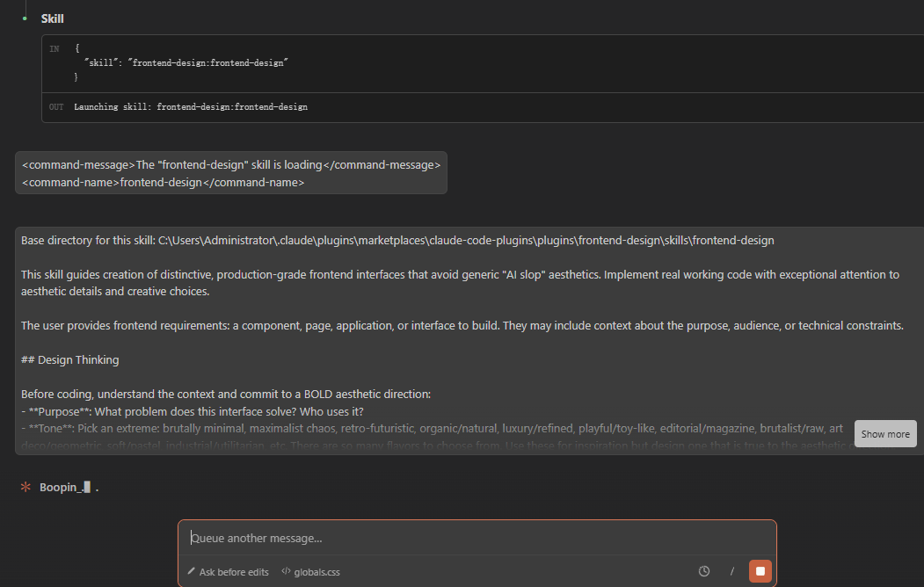Click the command-name frontend-design line
The width and height of the screenshot is (924, 587).
[163, 183]
